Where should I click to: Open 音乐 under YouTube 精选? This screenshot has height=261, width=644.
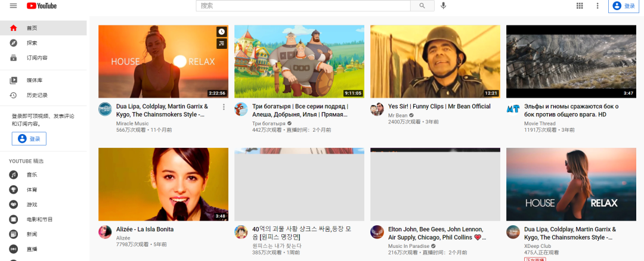pos(43,175)
